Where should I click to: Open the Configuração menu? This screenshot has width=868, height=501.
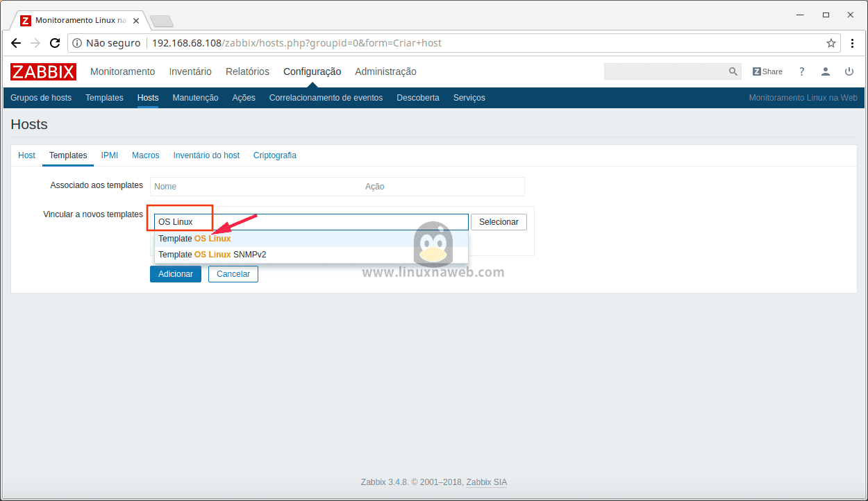click(312, 71)
